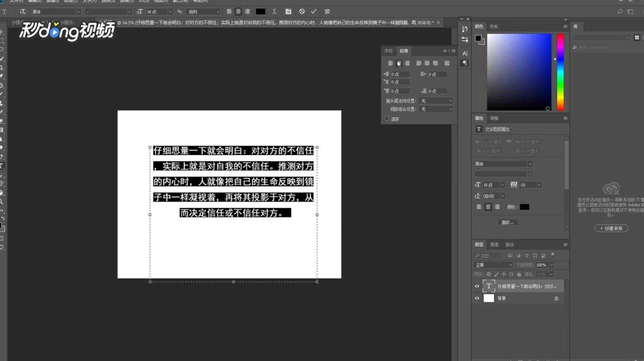Click 颜色 swatch in 属性 panel

[x=524, y=207]
